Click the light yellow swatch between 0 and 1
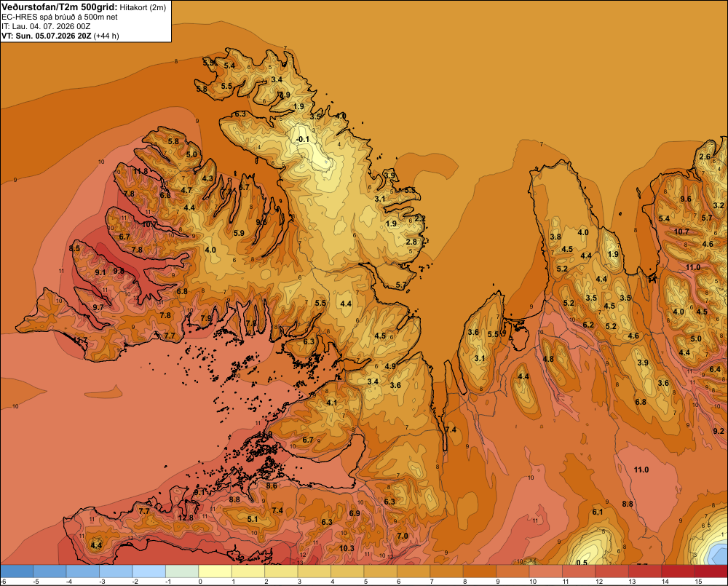 [x=215, y=571]
